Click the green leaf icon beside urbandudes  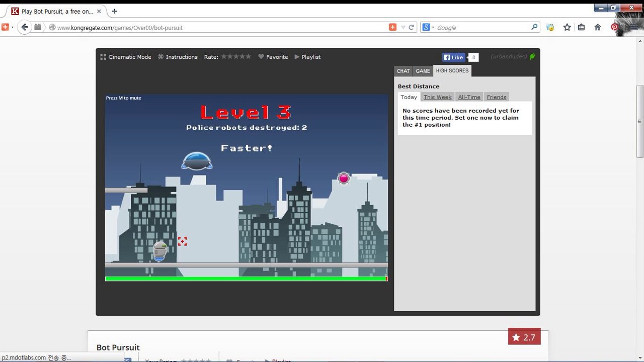pyautogui.click(x=532, y=57)
